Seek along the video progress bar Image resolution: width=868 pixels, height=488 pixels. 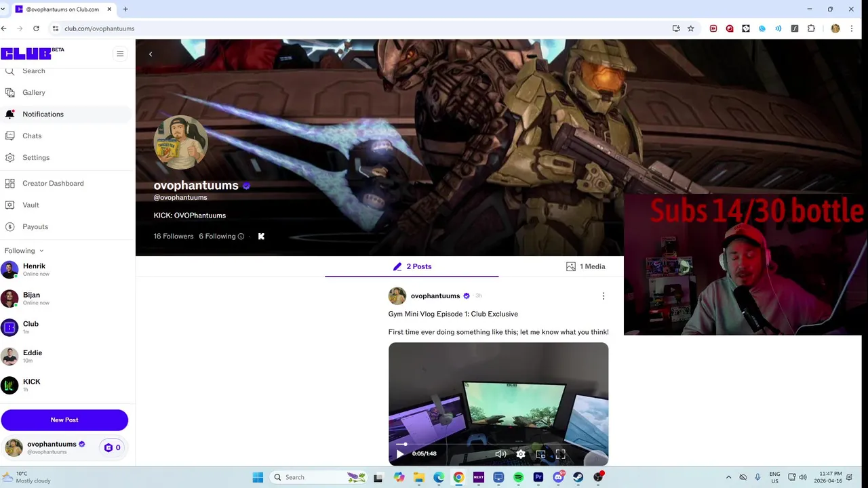tap(498, 444)
